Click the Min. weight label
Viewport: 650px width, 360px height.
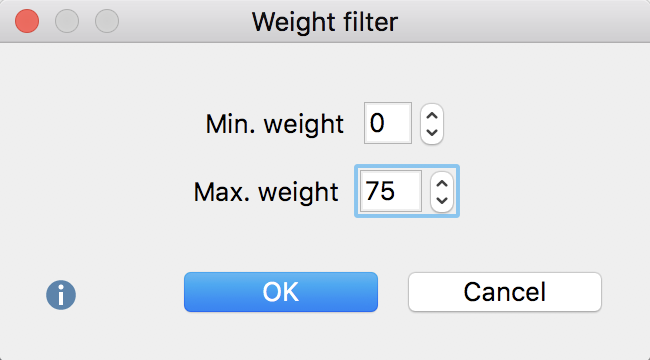click(274, 124)
